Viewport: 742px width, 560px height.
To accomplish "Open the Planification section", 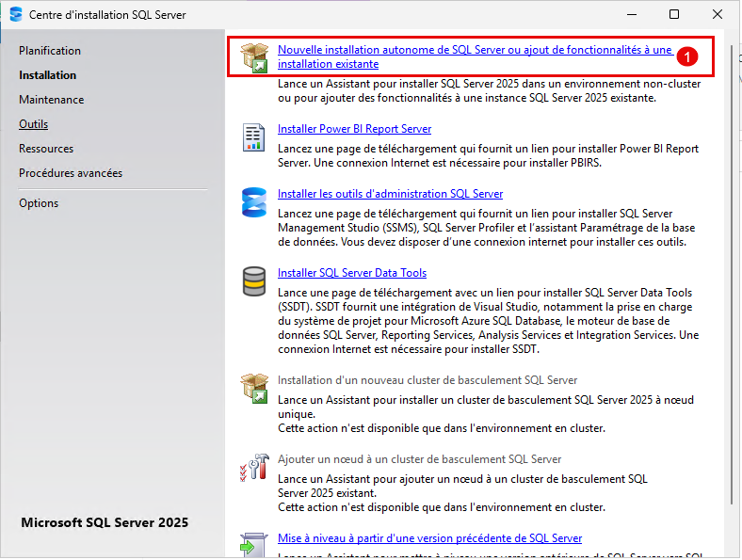I will tap(50, 51).
